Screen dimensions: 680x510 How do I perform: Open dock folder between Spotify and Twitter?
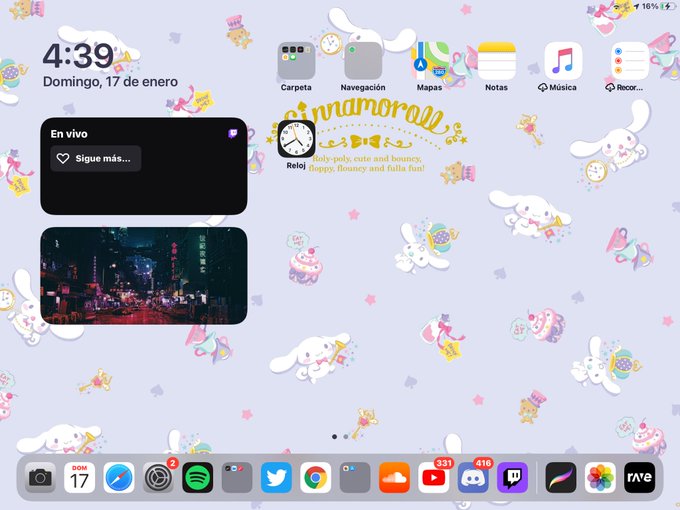(x=237, y=477)
